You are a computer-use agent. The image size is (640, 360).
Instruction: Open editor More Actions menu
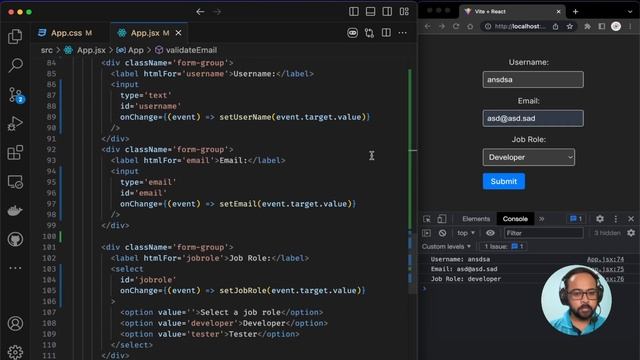402,33
